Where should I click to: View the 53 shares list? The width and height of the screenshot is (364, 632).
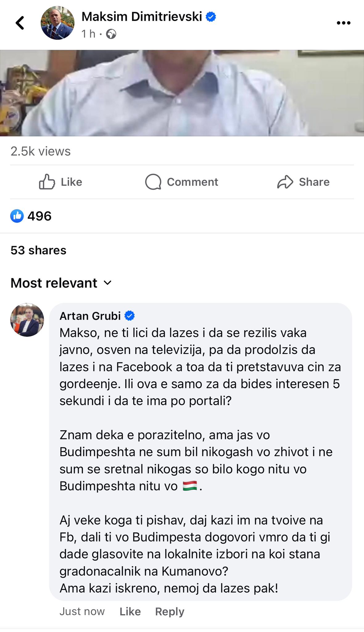click(x=39, y=250)
